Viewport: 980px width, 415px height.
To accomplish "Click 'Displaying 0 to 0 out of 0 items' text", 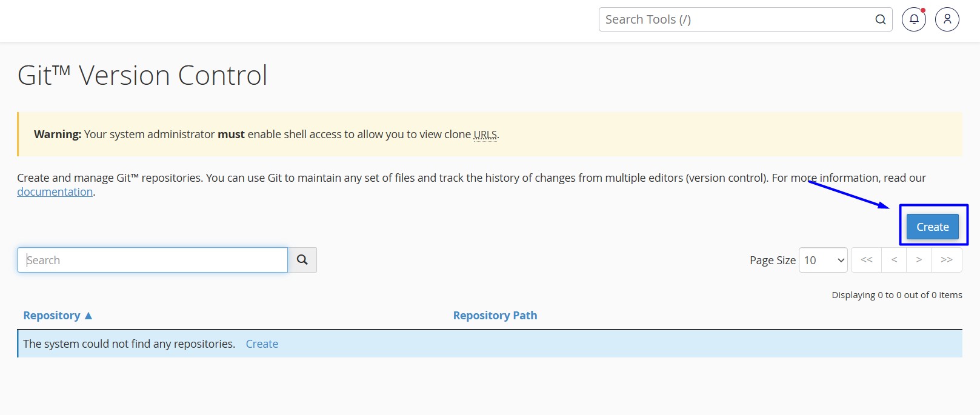I will point(897,295).
